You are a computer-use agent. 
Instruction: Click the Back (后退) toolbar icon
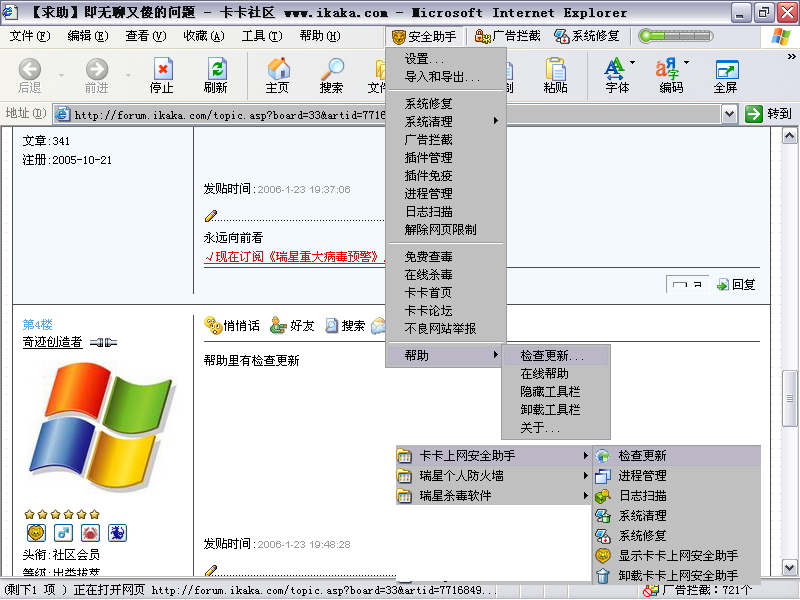30,69
